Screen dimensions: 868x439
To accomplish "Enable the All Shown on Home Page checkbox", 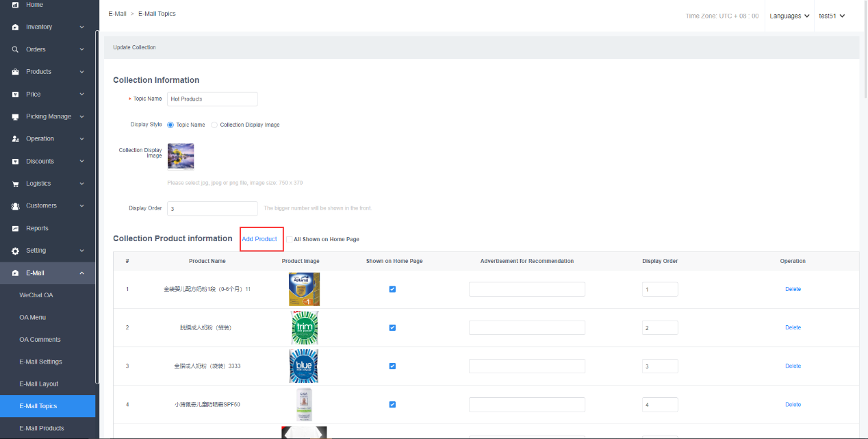I will 289,239.
